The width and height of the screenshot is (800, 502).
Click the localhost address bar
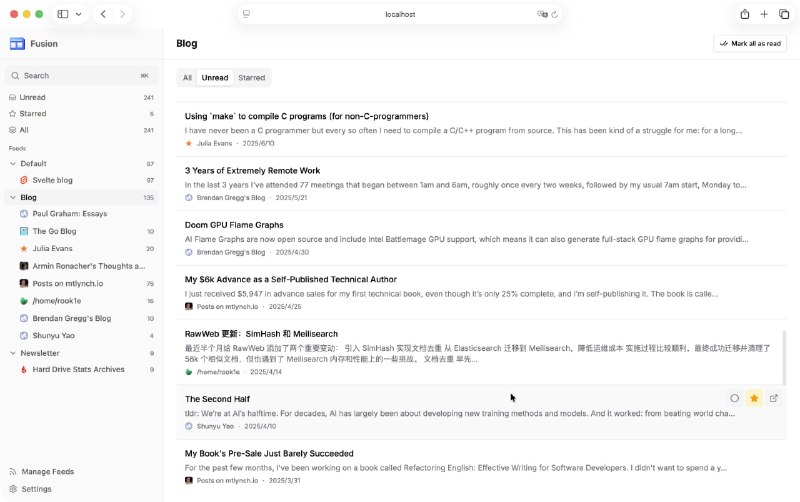pos(400,14)
